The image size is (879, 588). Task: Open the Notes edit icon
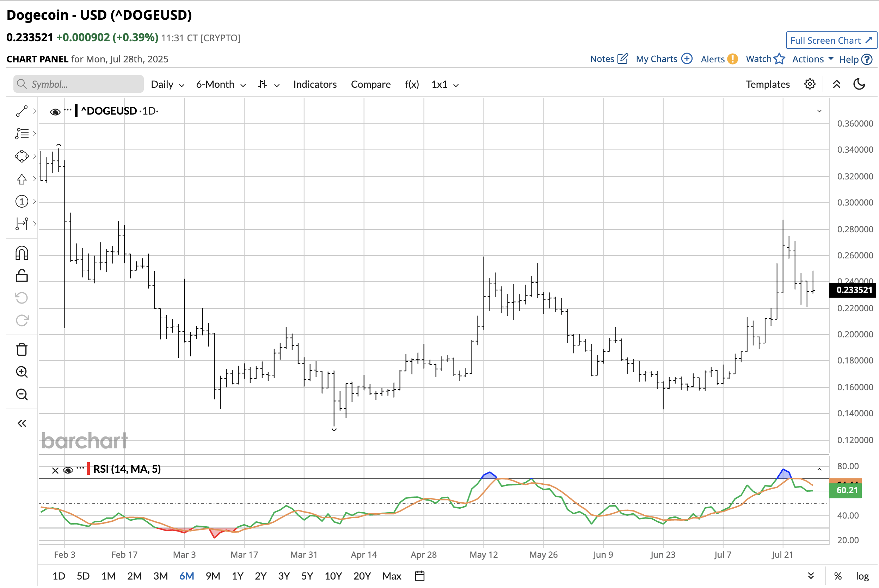coord(623,59)
